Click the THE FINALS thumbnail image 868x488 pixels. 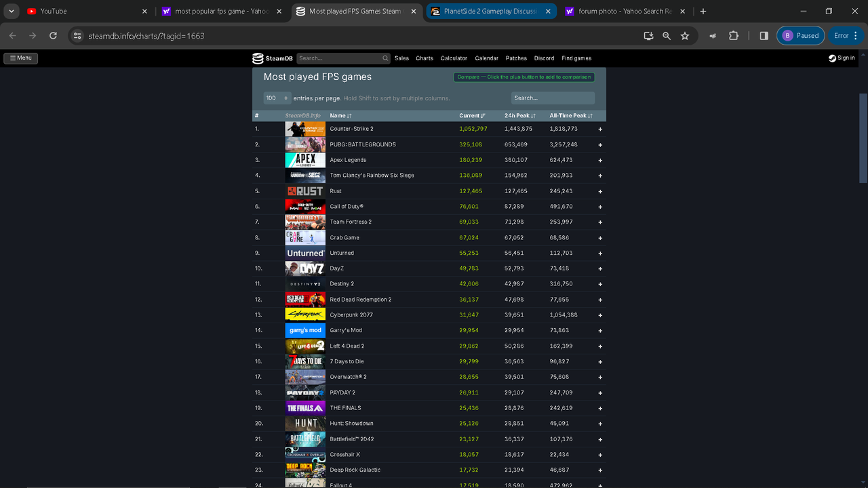coord(305,408)
